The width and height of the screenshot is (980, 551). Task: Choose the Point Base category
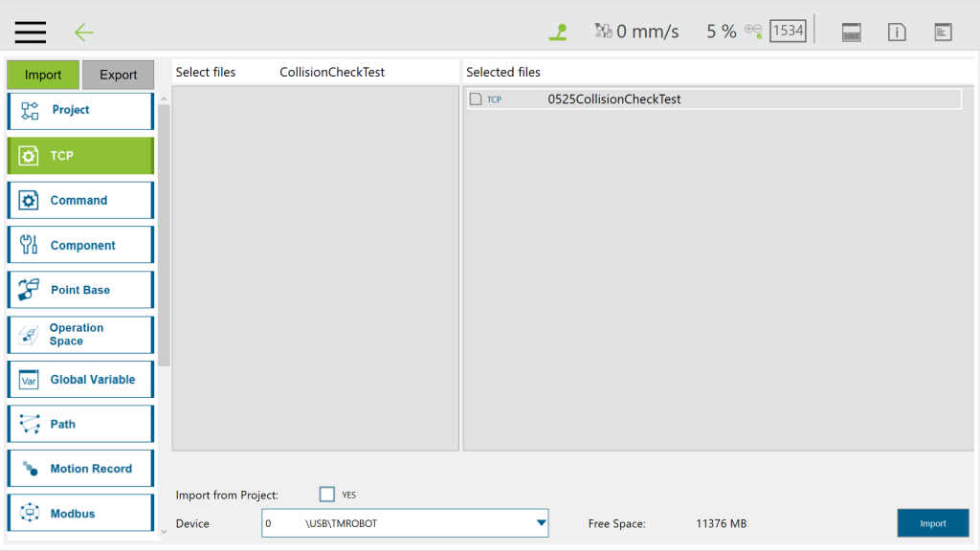coord(80,290)
